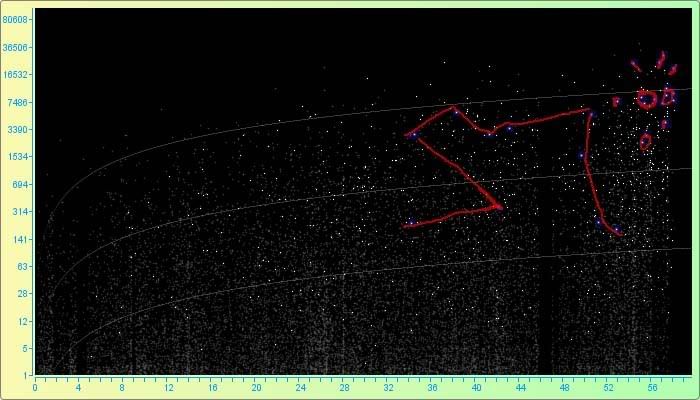This screenshot has width=700, height=400.
Task: Click the 52 horizontal axis label
Action: (x=609, y=388)
